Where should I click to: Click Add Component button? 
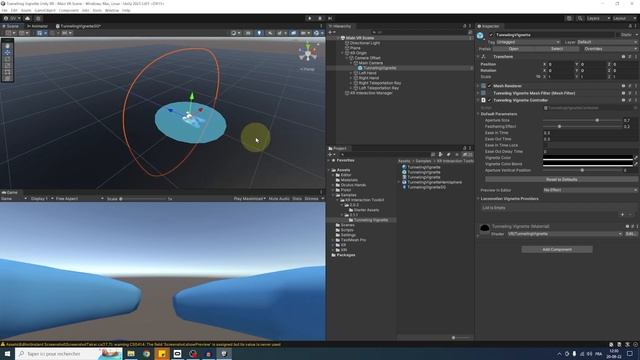coord(557,249)
